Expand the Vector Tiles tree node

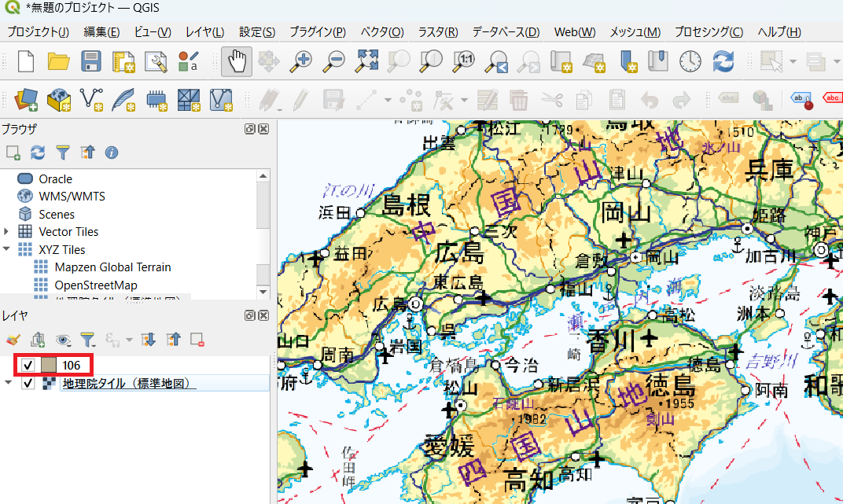pos(7,232)
